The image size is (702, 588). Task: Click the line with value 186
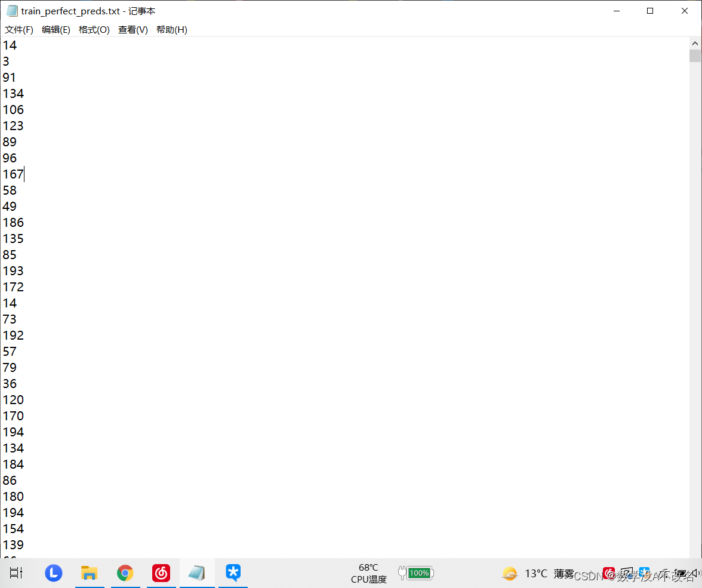(x=13, y=223)
